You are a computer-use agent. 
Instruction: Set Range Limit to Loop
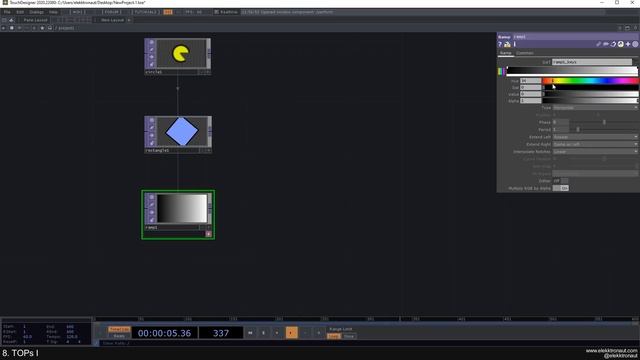(x=334, y=336)
